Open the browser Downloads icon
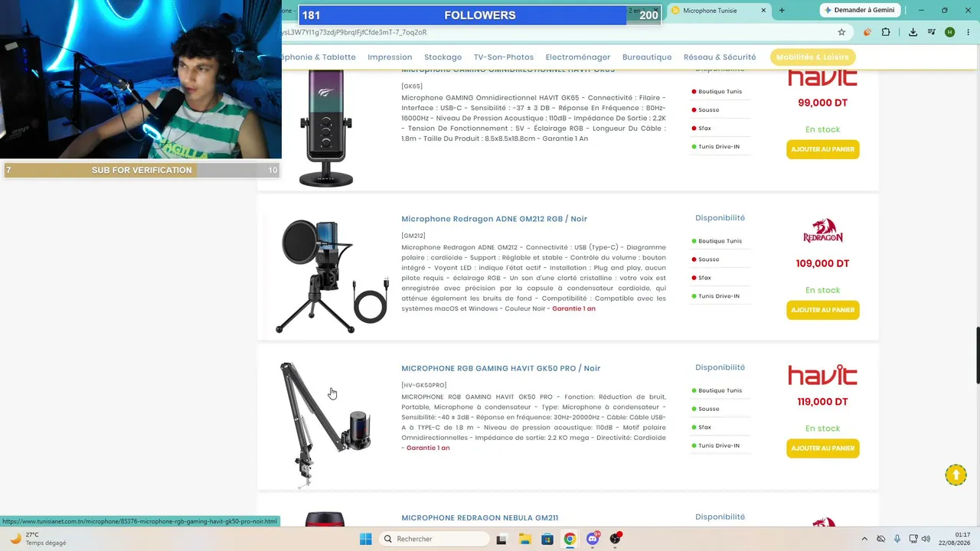The image size is (980, 551). click(x=913, y=32)
